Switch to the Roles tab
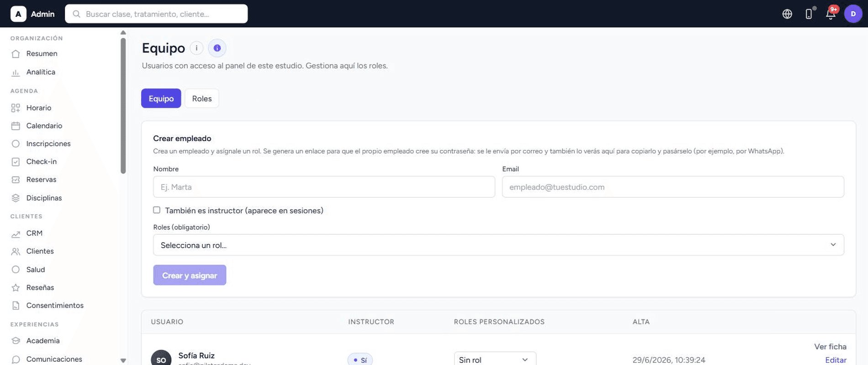Image resolution: width=868 pixels, height=365 pixels. coord(202,98)
